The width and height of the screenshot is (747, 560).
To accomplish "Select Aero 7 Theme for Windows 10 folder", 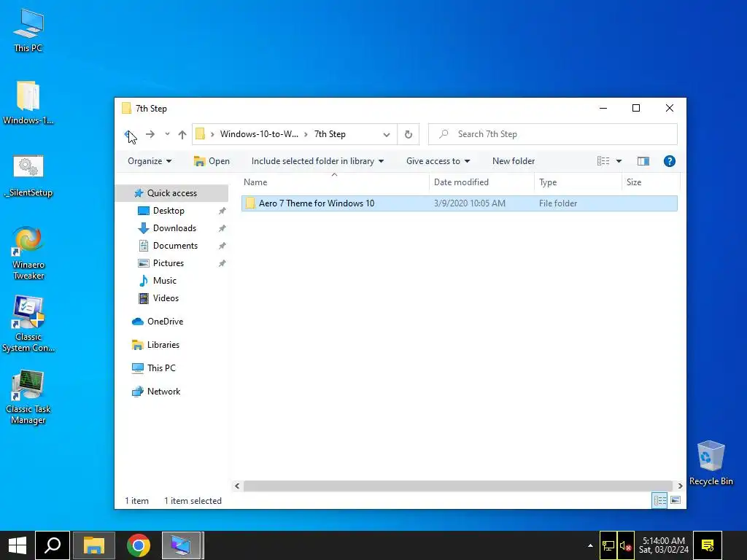I will (460, 203).
